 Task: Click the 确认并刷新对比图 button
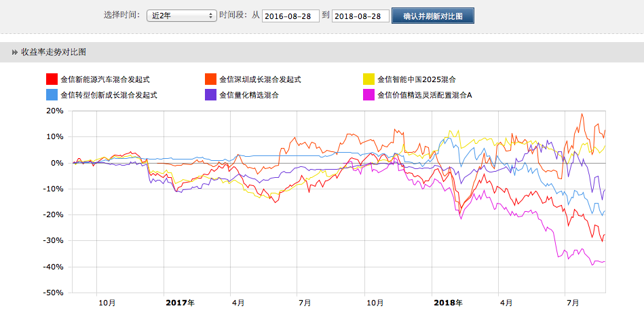(433, 16)
